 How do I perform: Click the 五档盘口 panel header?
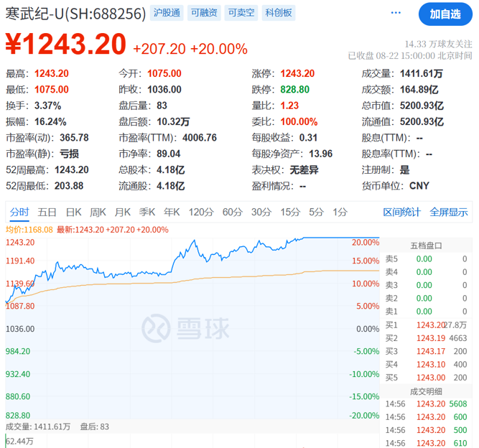coord(426,246)
